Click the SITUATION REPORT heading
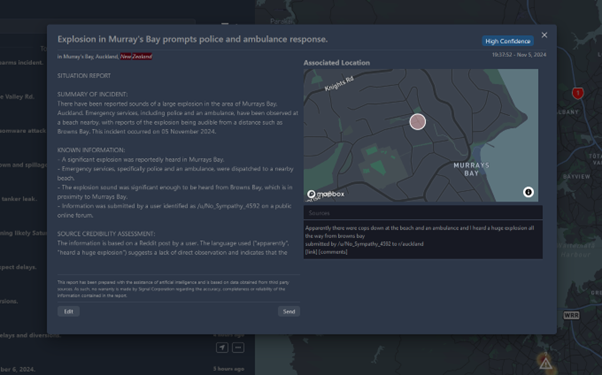 (84, 76)
